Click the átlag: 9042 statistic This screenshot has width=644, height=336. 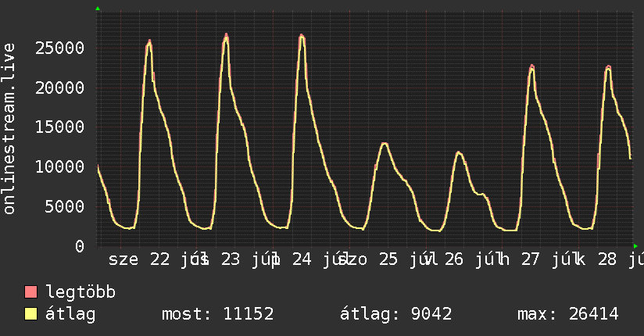tap(396, 314)
